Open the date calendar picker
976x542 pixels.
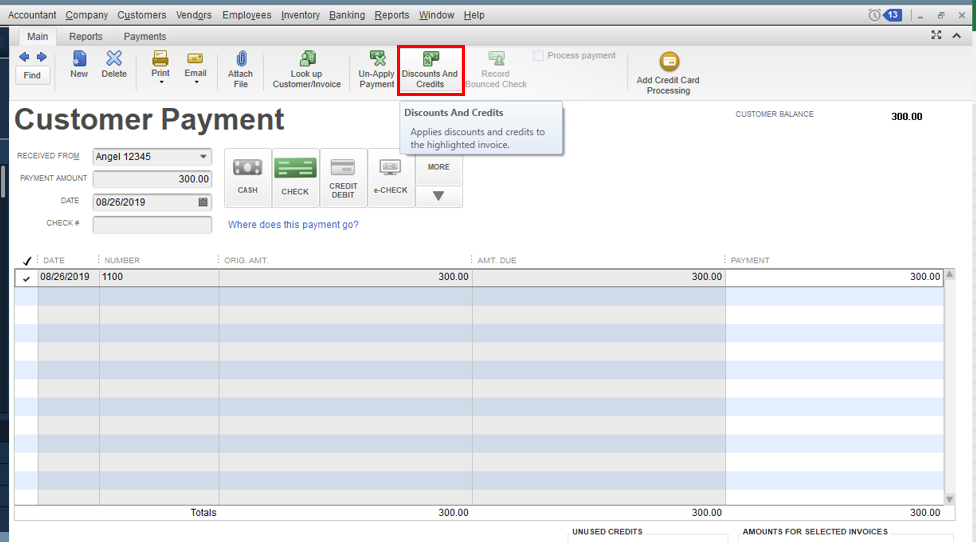point(203,202)
